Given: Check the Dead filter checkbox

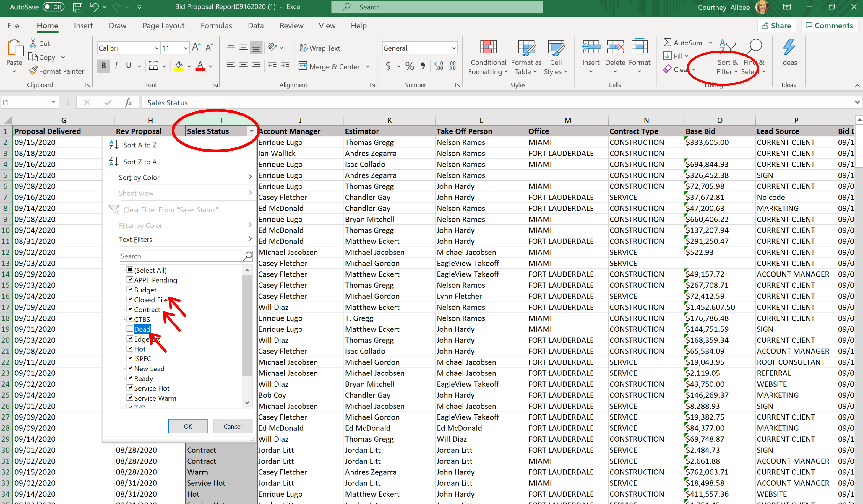Looking at the screenshot, I should (130, 329).
